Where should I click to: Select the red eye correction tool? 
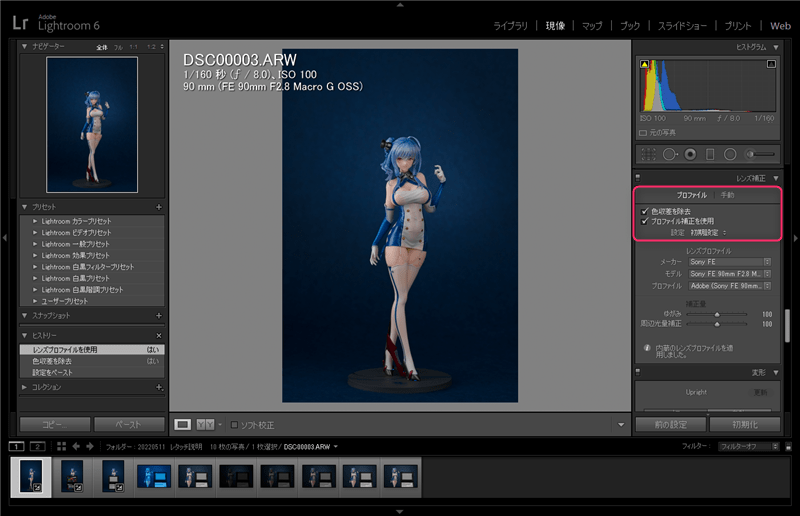coord(690,154)
